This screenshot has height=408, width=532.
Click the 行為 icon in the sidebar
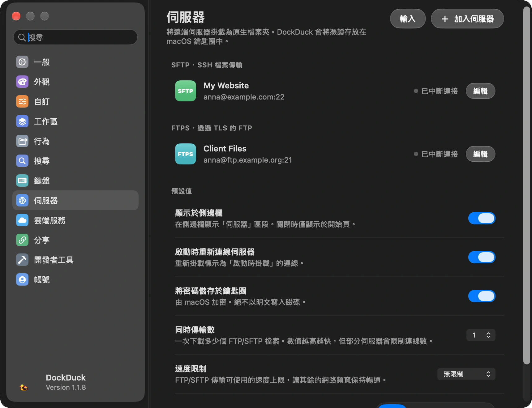[x=22, y=141]
